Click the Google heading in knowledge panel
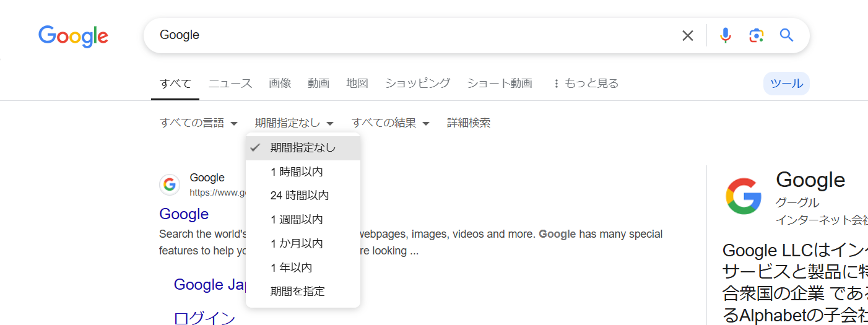The image size is (868, 325). (x=810, y=180)
